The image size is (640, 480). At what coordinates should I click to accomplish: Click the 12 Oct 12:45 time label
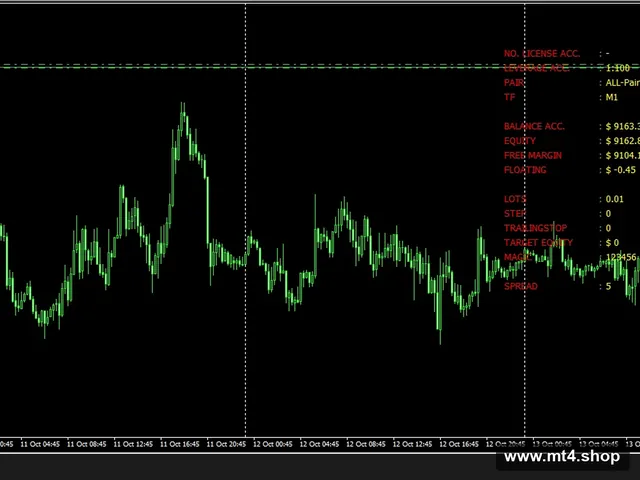pyautogui.click(x=412, y=444)
